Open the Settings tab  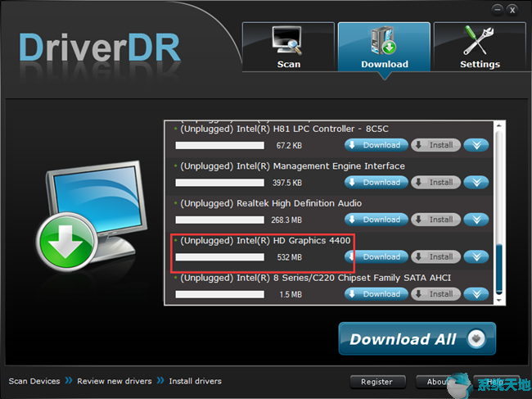pyautogui.click(x=479, y=48)
